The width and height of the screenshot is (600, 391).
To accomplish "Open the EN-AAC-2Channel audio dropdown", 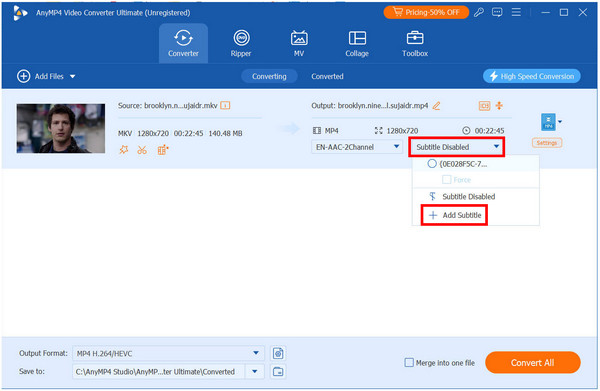I will (357, 147).
